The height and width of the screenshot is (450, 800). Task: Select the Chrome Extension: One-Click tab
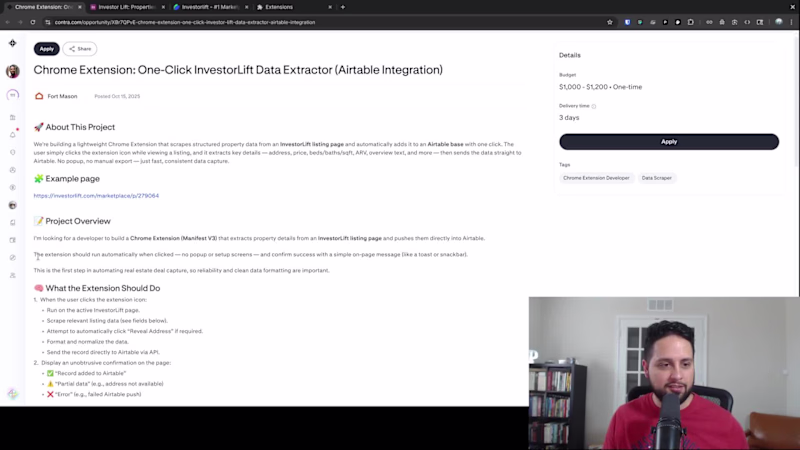pyautogui.click(x=43, y=7)
